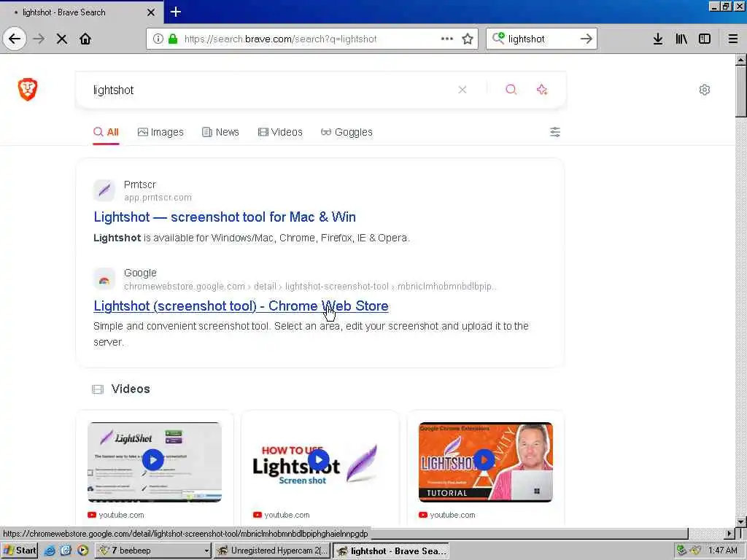Image resolution: width=747 pixels, height=560 pixels.
Task: Click the vertical scrollbar up arrow
Action: pos(741,60)
